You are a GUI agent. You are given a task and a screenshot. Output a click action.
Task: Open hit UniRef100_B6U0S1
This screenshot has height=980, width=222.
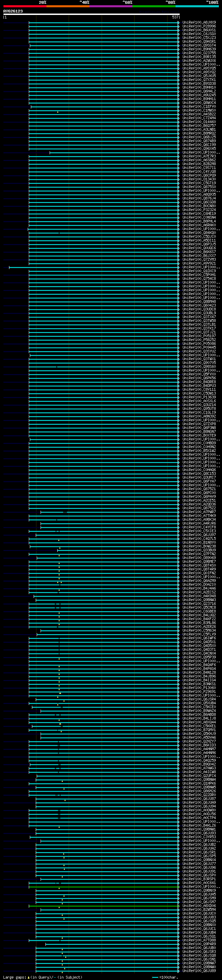(x=199, y=30)
